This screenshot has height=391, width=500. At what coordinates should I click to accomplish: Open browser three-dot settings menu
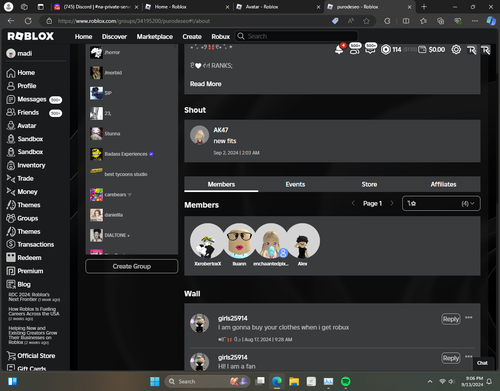click(x=475, y=21)
